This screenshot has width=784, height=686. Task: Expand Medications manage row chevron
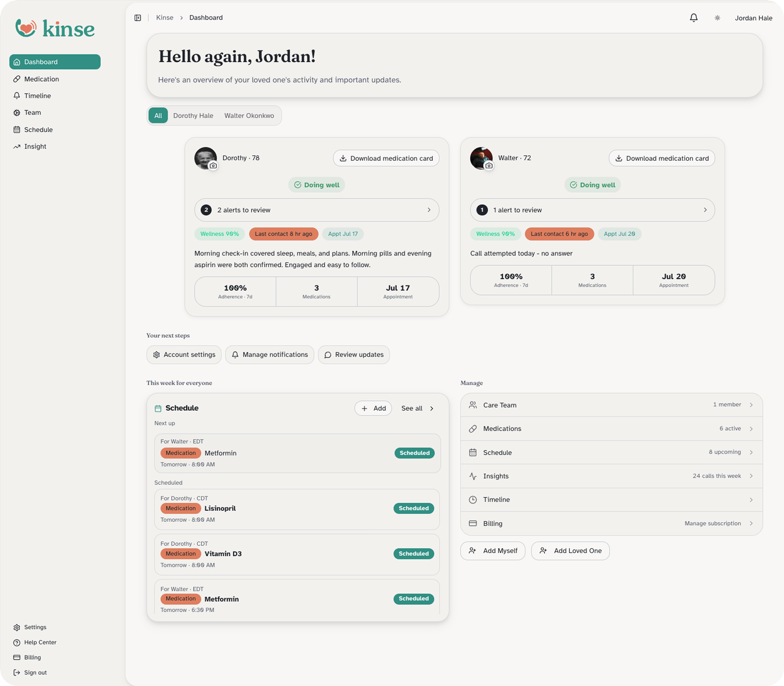pyautogui.click(x=751, y=429)
